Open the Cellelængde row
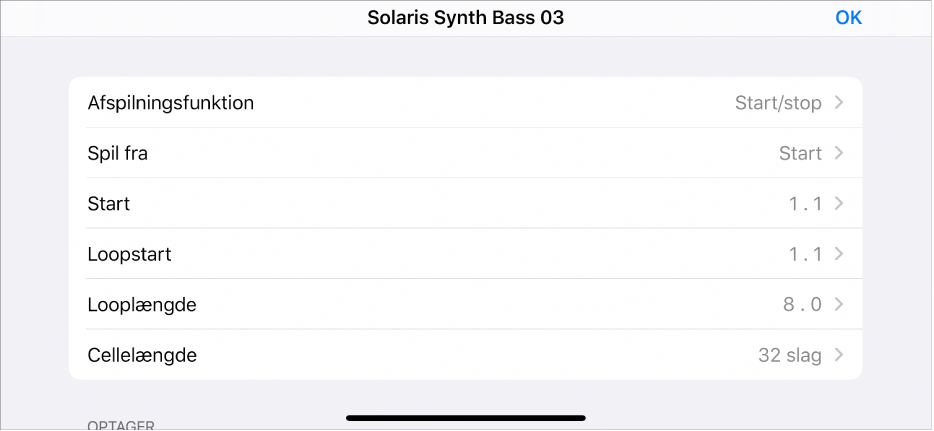The image size is (934, 431). (142, 355)
